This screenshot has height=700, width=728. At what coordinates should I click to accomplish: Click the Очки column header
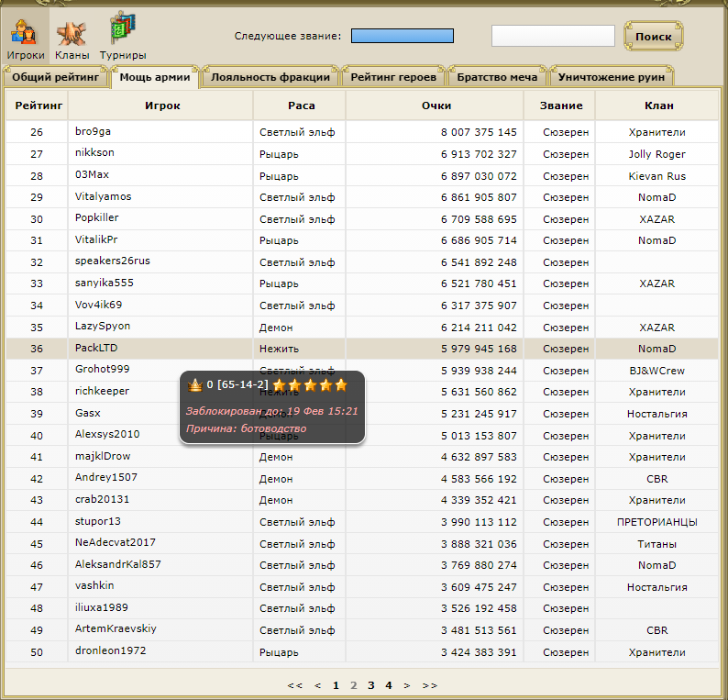(436, 106)
